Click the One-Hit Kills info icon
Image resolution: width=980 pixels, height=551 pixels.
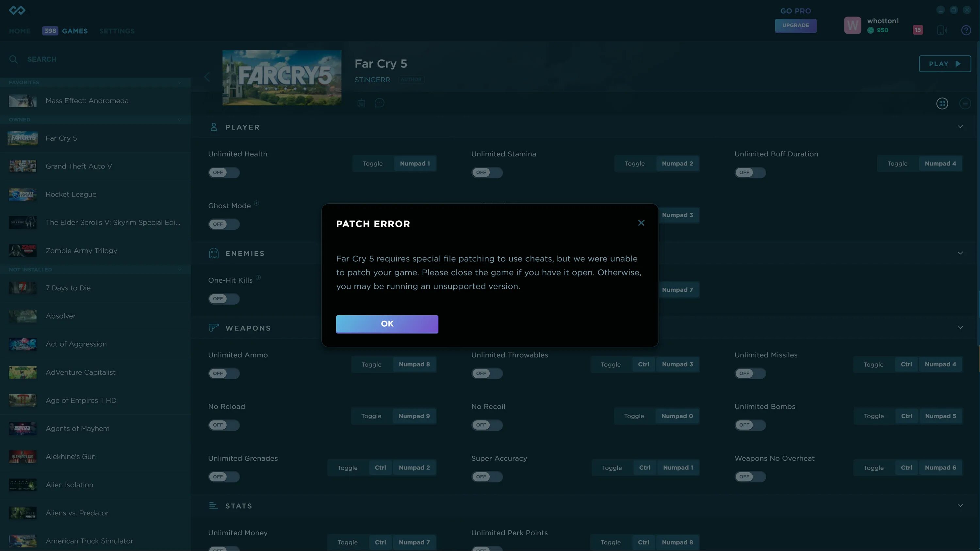click(258, 277)
